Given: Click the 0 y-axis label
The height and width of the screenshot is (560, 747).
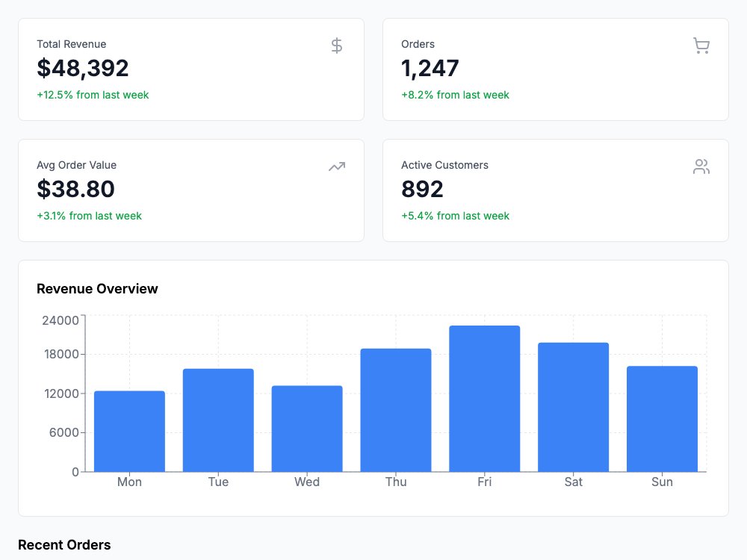Looking at the screenshot, I should [x=75, y=472].
